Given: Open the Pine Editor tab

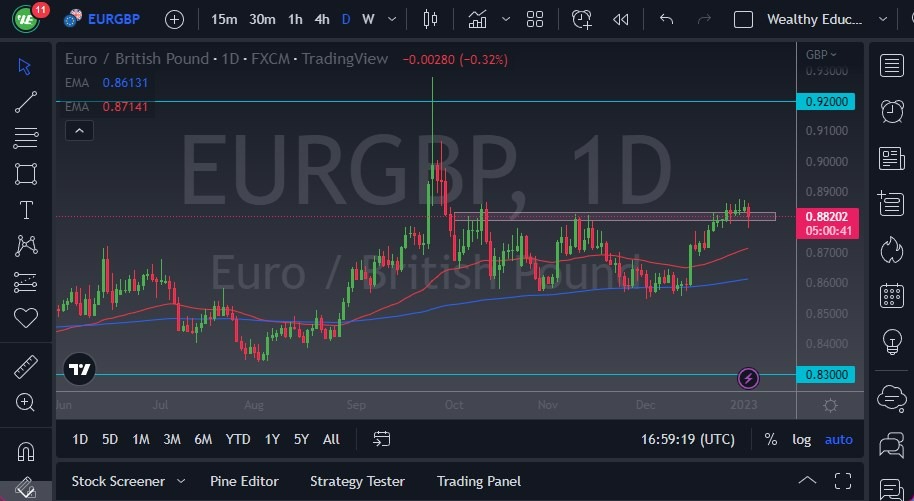Looking at the screenshot, I should [244, 481].
